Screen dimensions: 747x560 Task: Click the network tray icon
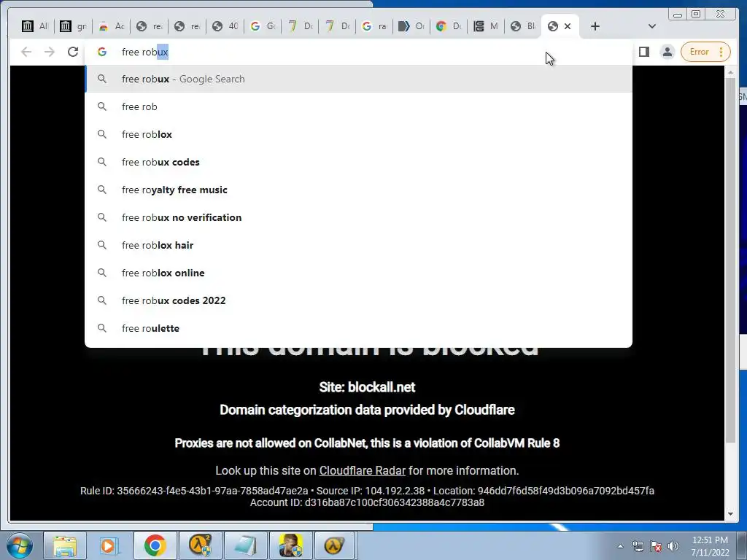tap(638, 546)
